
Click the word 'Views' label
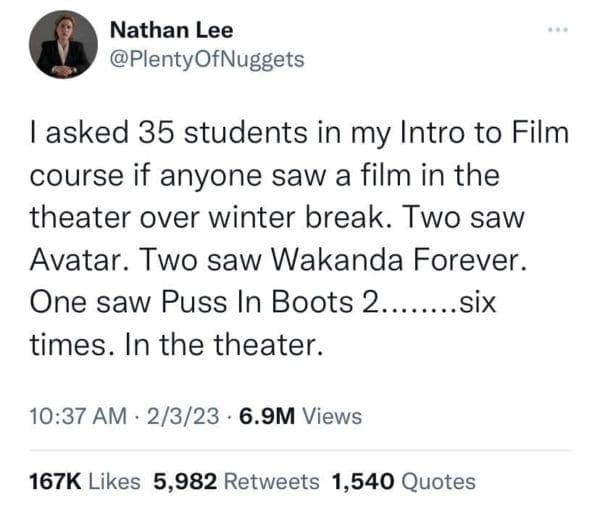click(x=332, y=416)
